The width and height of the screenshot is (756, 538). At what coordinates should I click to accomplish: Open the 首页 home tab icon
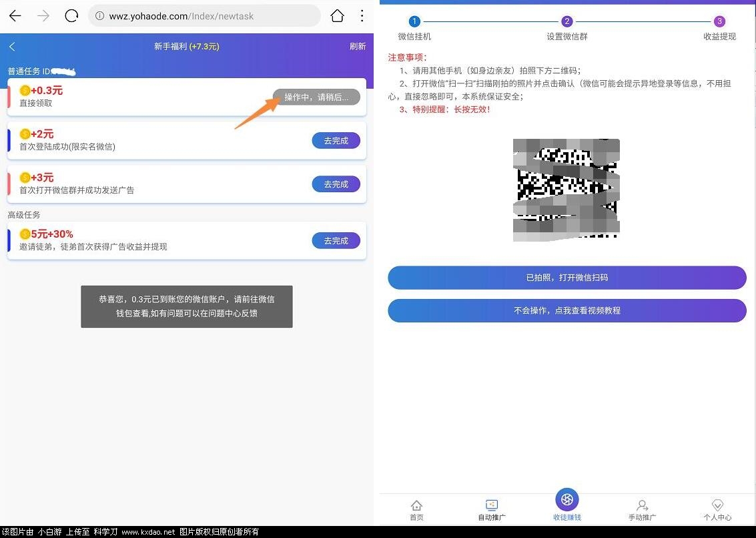tap(416, 506)
